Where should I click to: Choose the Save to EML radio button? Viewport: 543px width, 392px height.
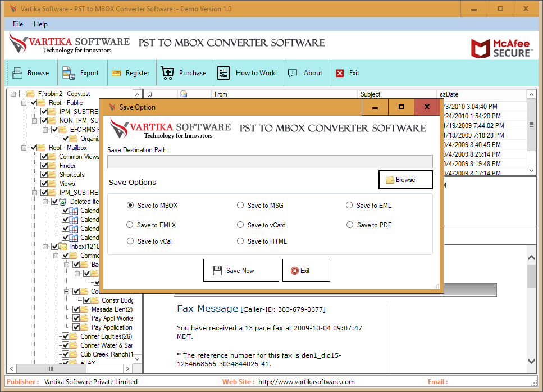(349, 205)
